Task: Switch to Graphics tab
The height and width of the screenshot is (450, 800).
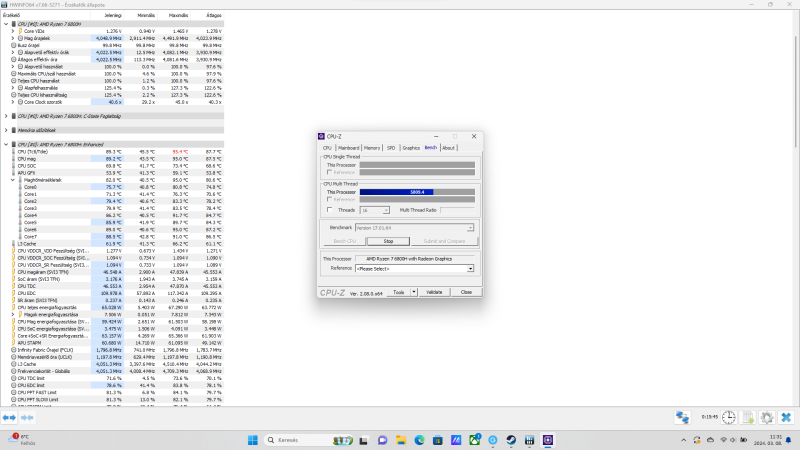Action: tap(411, 148)
